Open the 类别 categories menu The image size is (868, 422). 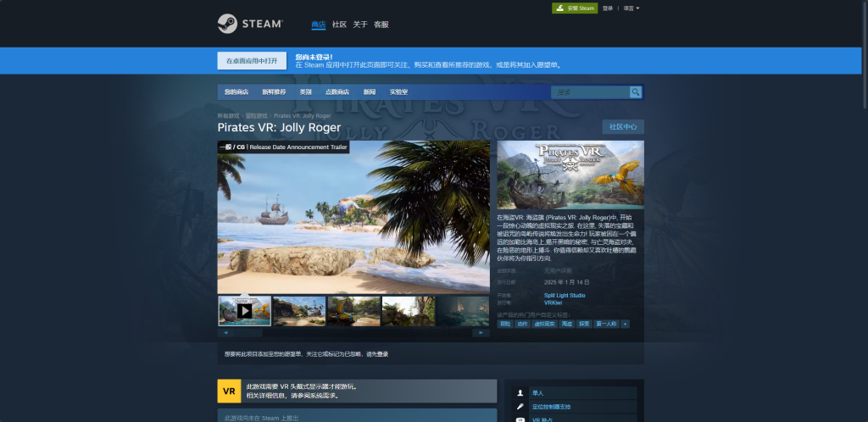[305, 92]
